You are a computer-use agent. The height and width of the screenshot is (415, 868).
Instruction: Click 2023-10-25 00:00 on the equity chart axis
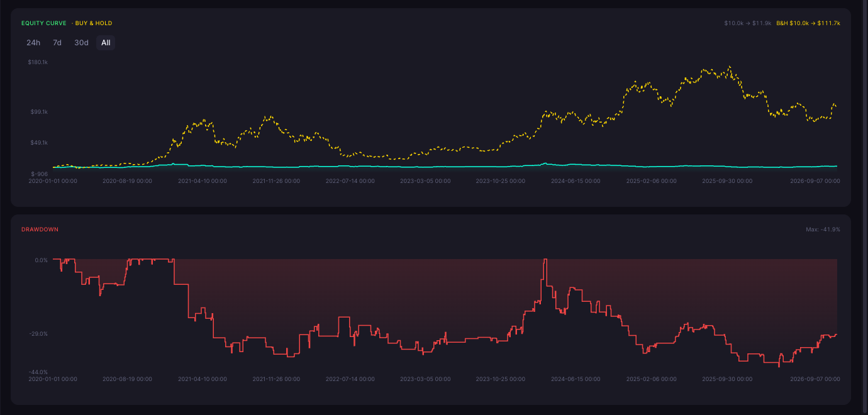click(501, 181)
